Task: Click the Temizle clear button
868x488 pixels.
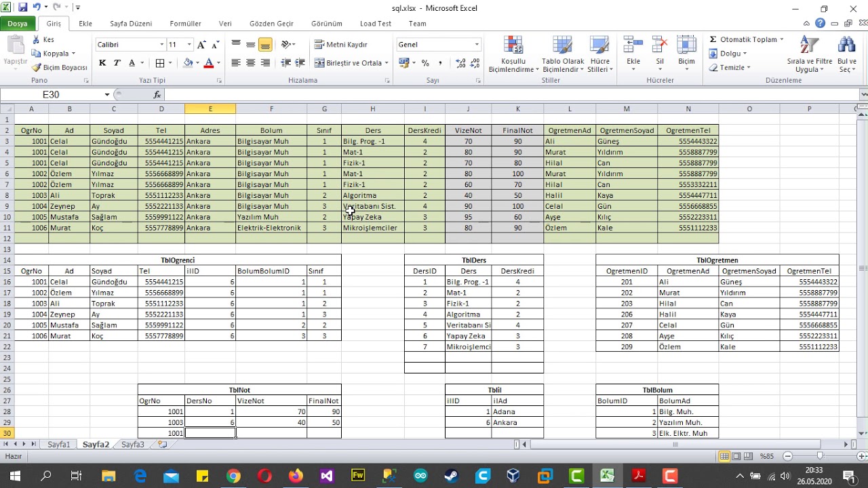Action: [730, 68]
